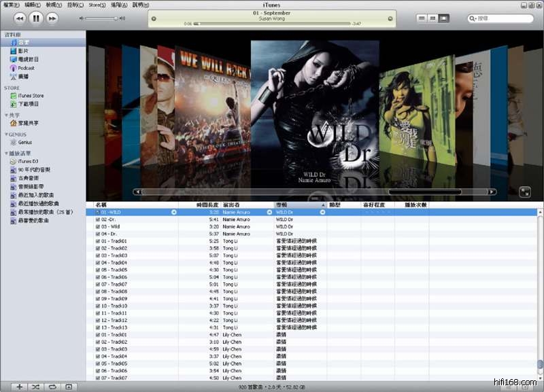This screenshot has width=544, height=392.
Task: Collapse the GENIUS sidebar section
Action: 6,134
